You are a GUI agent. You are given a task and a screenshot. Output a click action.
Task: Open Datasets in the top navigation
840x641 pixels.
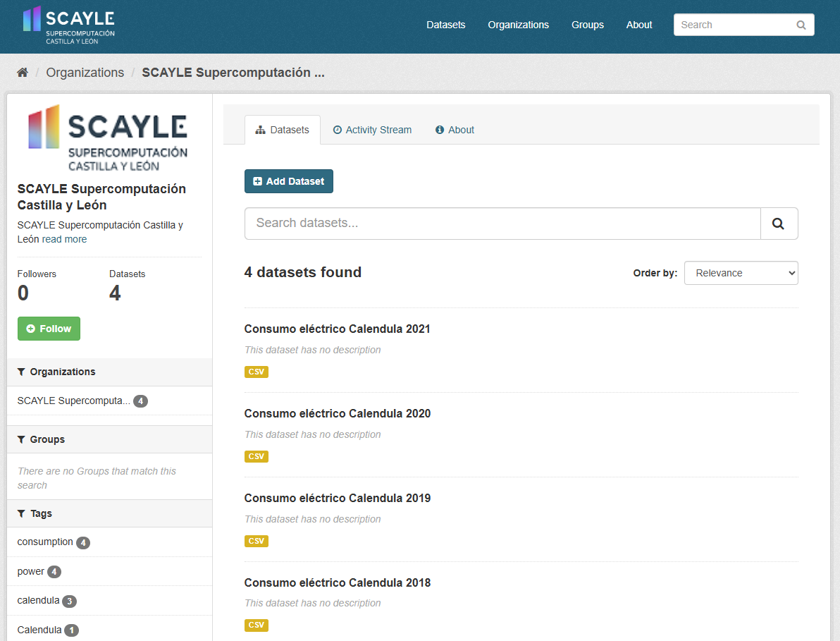point(445,25)
